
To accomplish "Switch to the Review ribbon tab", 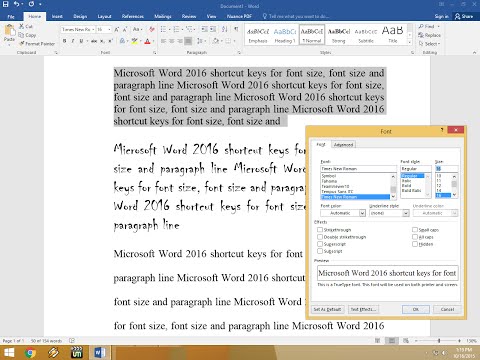I will pos(189,16).
